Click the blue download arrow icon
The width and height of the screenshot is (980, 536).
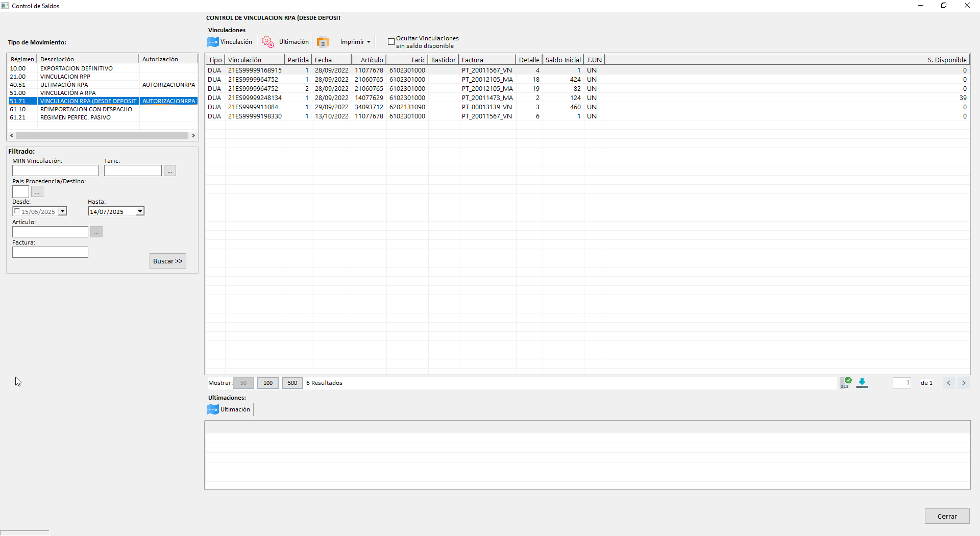coord(862,383)
